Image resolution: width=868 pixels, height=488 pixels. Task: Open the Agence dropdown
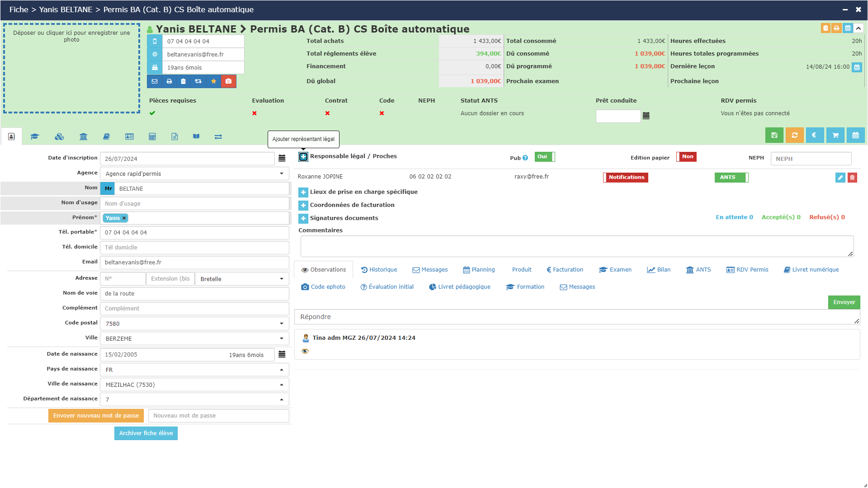(194, 174)
